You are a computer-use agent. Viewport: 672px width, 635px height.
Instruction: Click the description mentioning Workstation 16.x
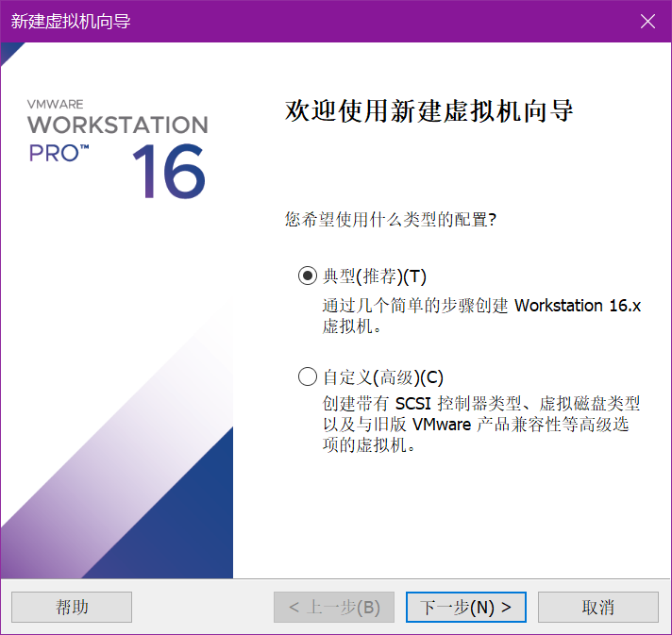click(481, 316)
